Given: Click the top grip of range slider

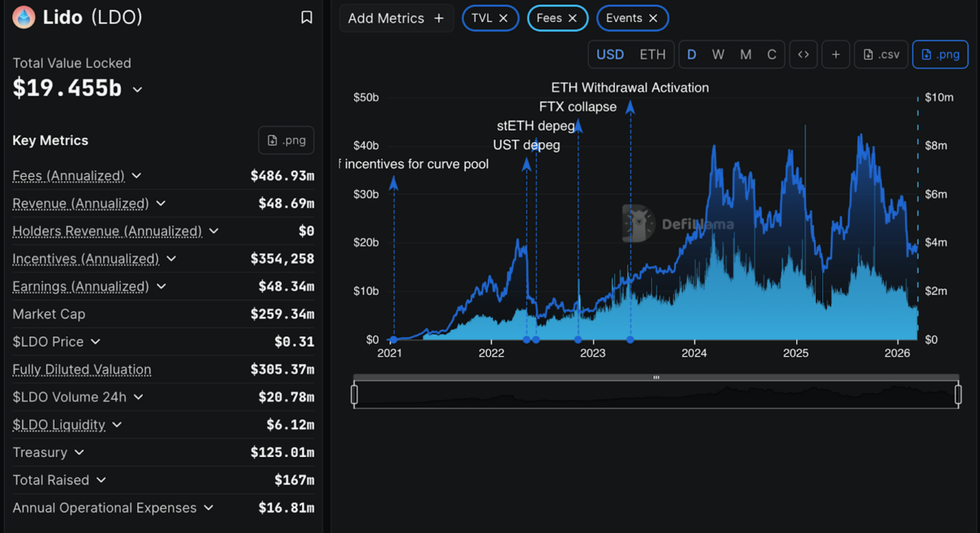Looking at the screenshot, I should [657, 377].
